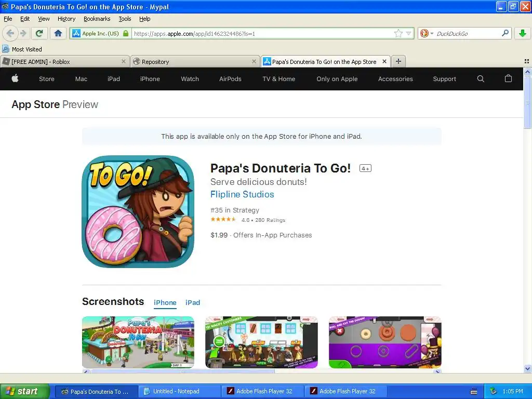The height and width of the screenshot is (399, 532).
Task: Select the iPad screenshots tab
Action: [193, 302]
